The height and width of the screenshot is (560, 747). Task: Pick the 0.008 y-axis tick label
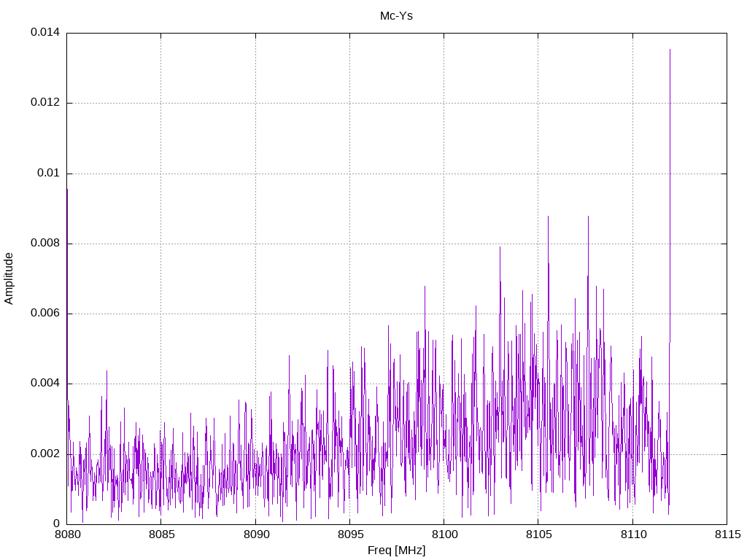[44, 244]
